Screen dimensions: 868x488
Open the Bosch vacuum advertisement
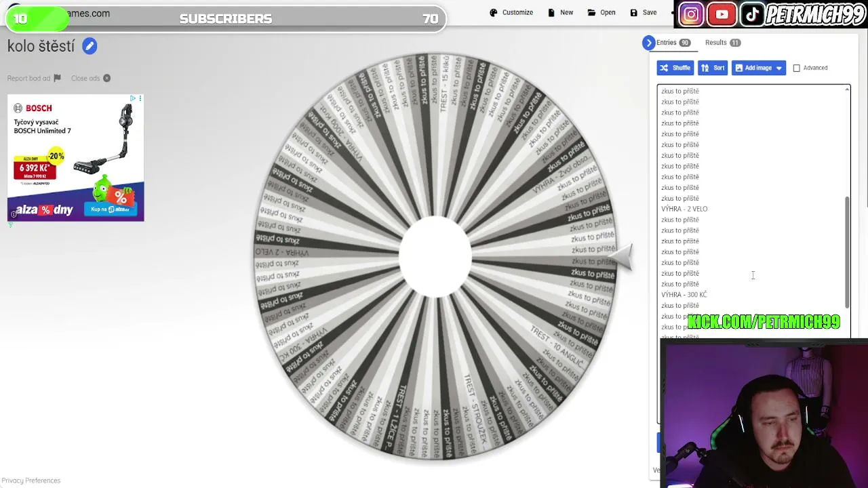point(76,158)
